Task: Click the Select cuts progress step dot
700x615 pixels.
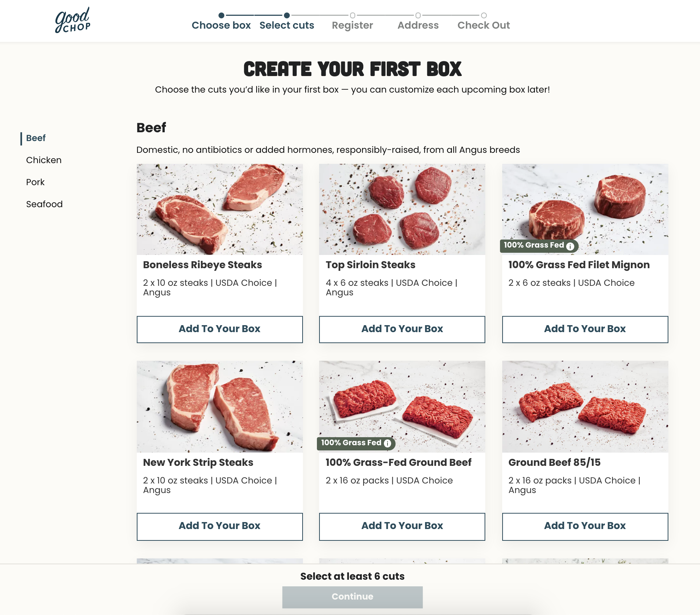Action: coord(287,15)
